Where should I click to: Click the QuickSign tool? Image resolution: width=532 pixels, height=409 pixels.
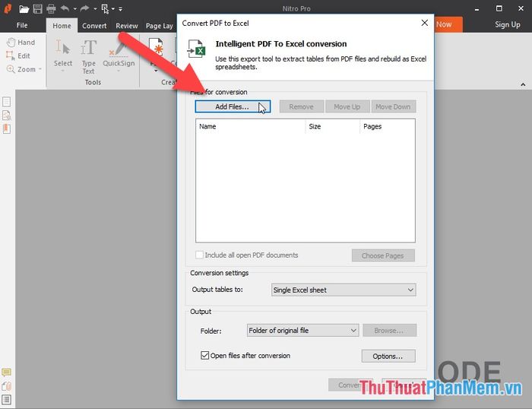(119, 54)
